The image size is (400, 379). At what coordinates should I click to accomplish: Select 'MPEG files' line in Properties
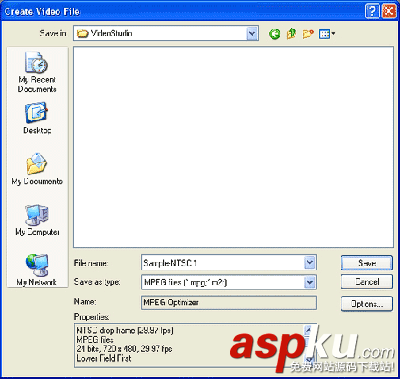[95, 340]
